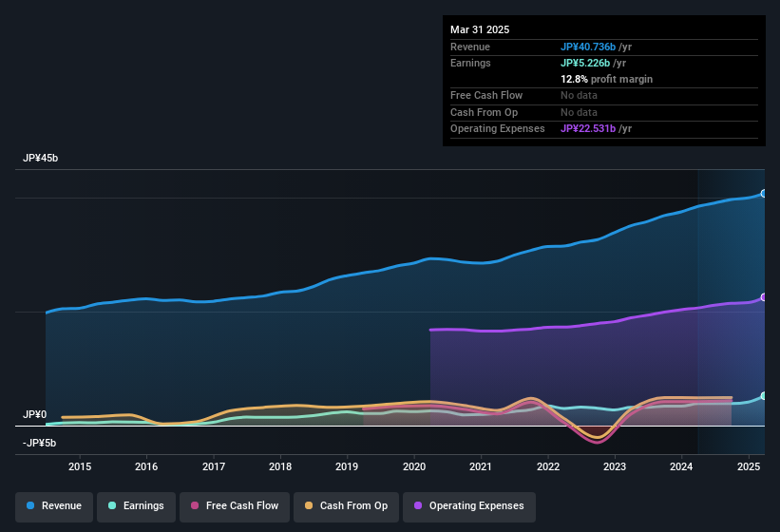
Task: Click the Revenue label in tooltip
Action: tap(470, 47)
